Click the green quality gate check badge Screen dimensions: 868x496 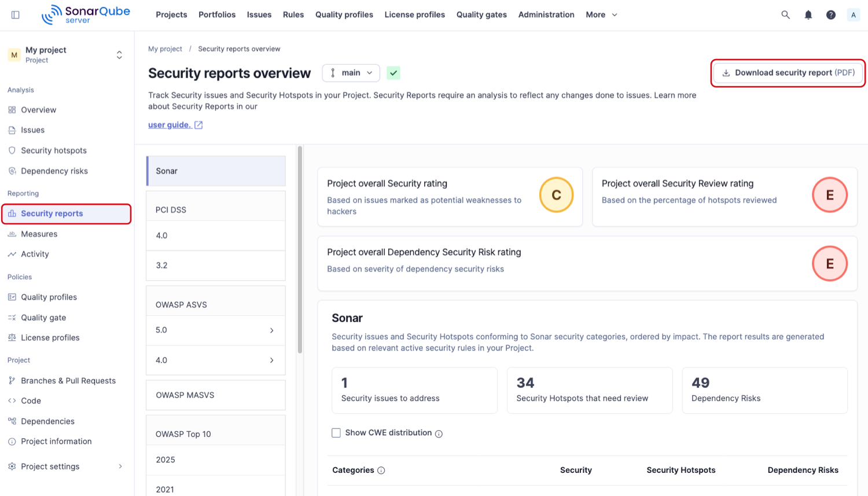click(393, 73)
